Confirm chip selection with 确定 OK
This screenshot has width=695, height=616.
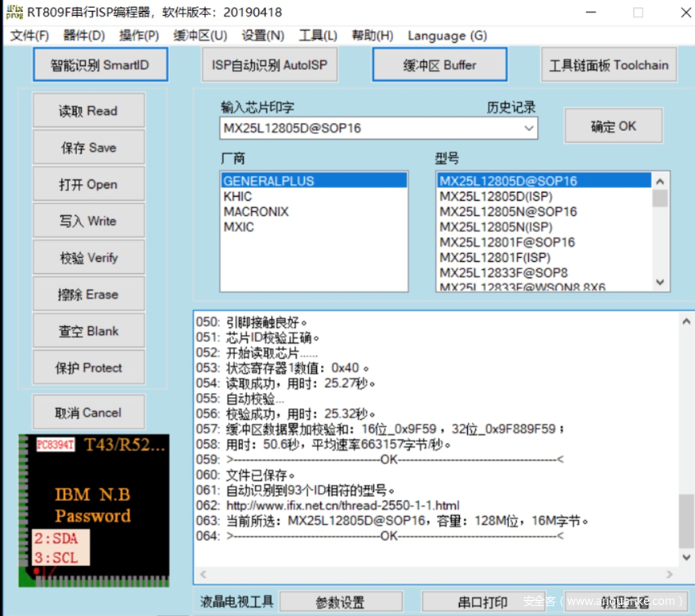[x=612, y=125]
